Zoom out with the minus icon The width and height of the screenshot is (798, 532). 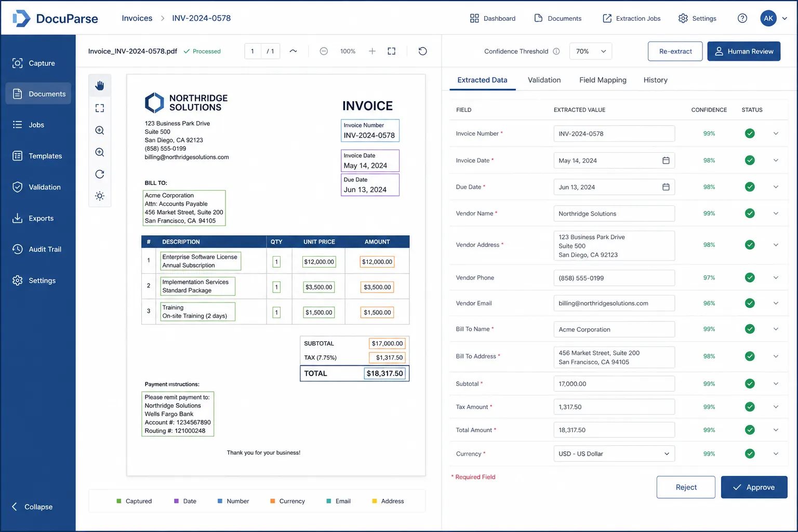(x=324, y=51)
